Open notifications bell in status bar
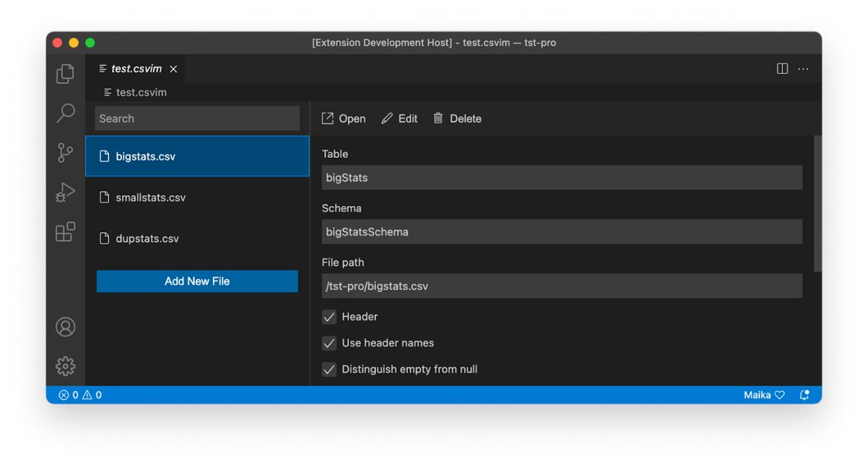Viewport: 868px width, 465px height. (804, 395)
